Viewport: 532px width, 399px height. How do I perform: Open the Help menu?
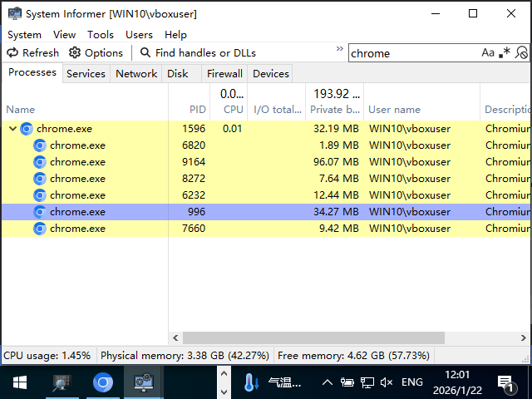click(x=175, y=35)
